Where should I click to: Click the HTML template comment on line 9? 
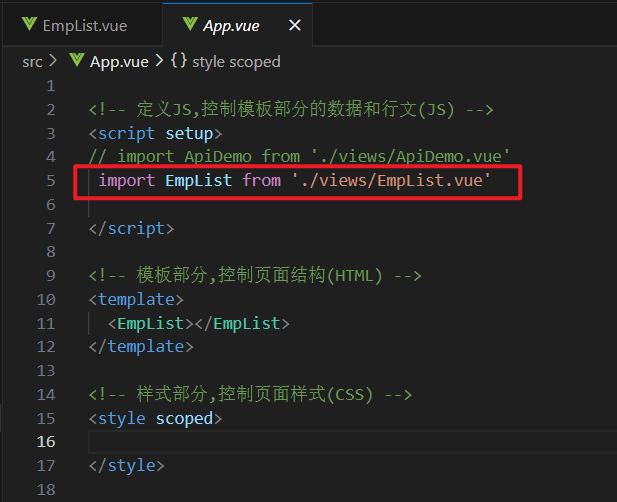255,275
